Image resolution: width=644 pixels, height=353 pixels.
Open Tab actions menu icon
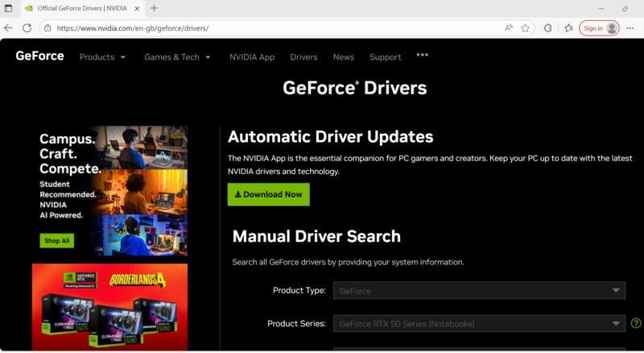click(9, 8)
